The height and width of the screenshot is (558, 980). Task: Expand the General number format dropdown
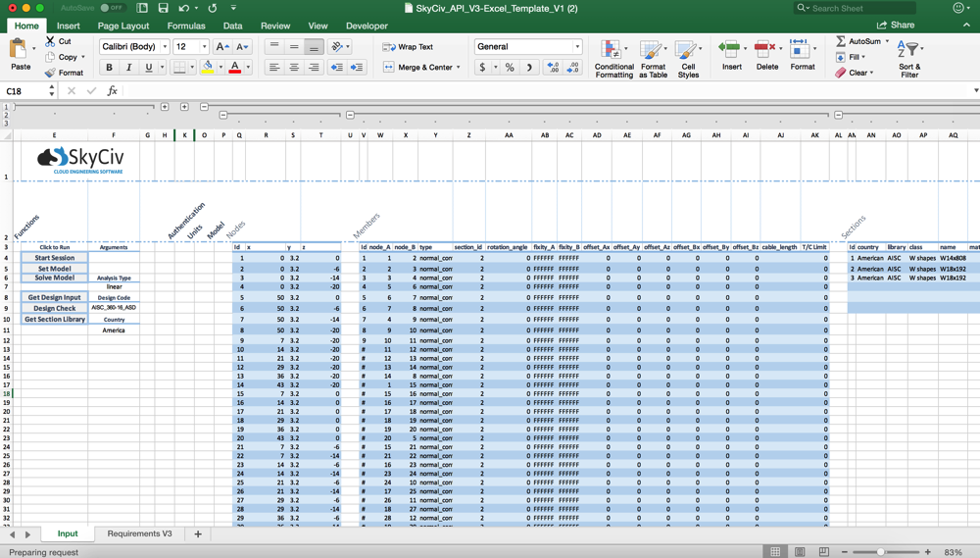(x=577, y=46)
